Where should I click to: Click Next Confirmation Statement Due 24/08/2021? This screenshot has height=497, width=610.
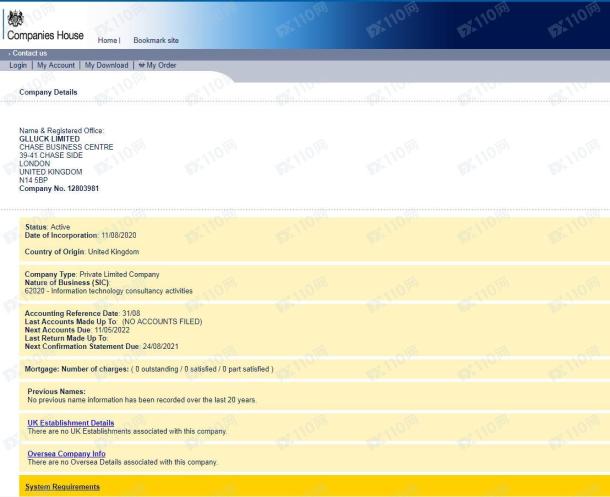[x=102, y=346]
